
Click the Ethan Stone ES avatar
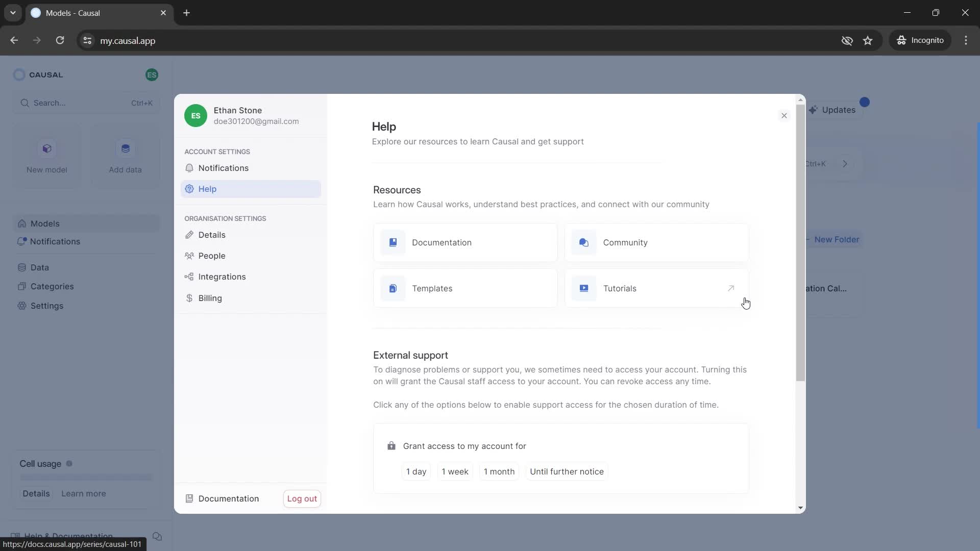195,116
